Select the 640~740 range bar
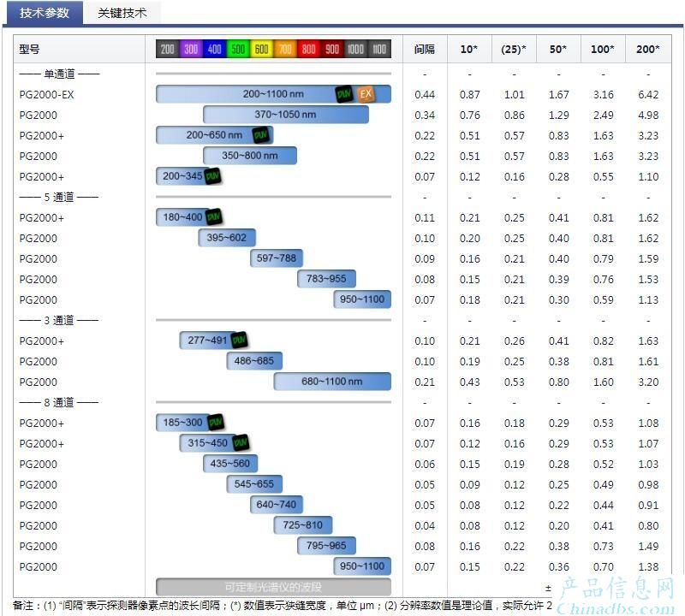The width and height of the screenshot is (685, 616). click(277, 504)
